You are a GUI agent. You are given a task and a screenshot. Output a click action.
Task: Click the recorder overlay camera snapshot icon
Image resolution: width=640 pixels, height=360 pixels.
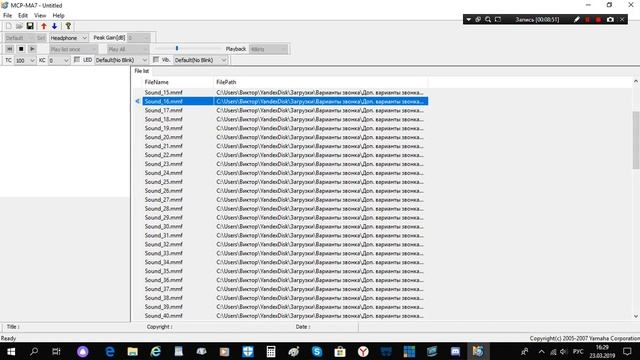click(610, 20)
